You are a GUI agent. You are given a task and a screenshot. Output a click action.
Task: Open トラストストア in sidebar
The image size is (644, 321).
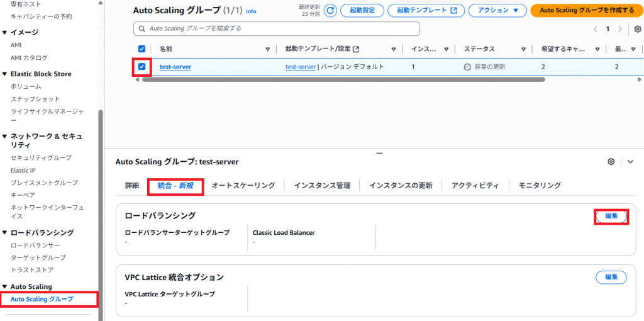coord(32,270)
